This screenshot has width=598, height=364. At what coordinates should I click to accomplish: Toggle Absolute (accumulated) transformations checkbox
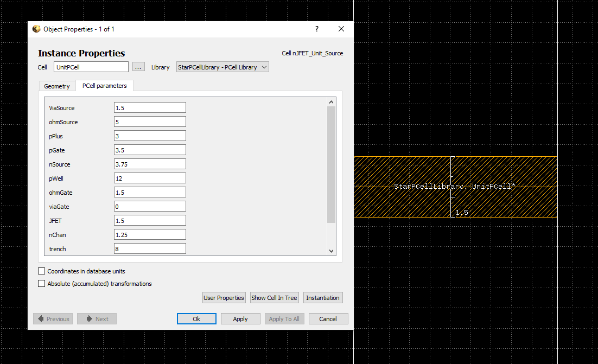pyautogui.click(x=42, y=283)
